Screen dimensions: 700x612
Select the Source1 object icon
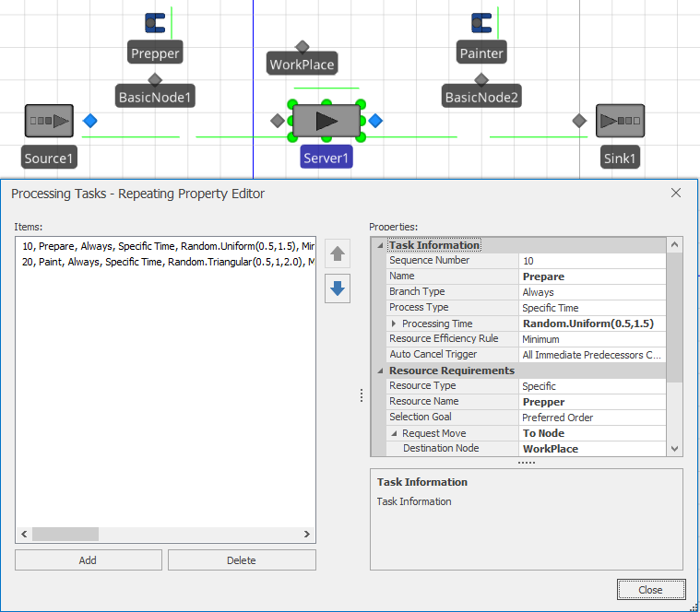click(49, 121)
